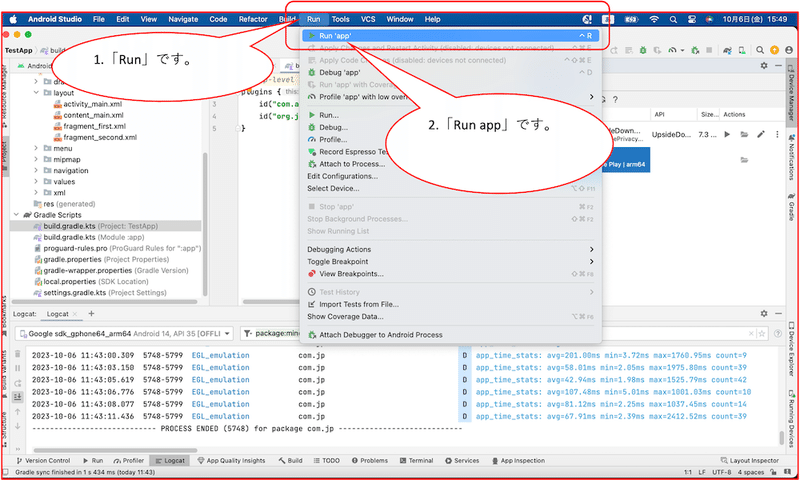The height and width of the screenshot is (480, 800).
Task: Open the Version Control tool window
Action: (x=42, y=461)
